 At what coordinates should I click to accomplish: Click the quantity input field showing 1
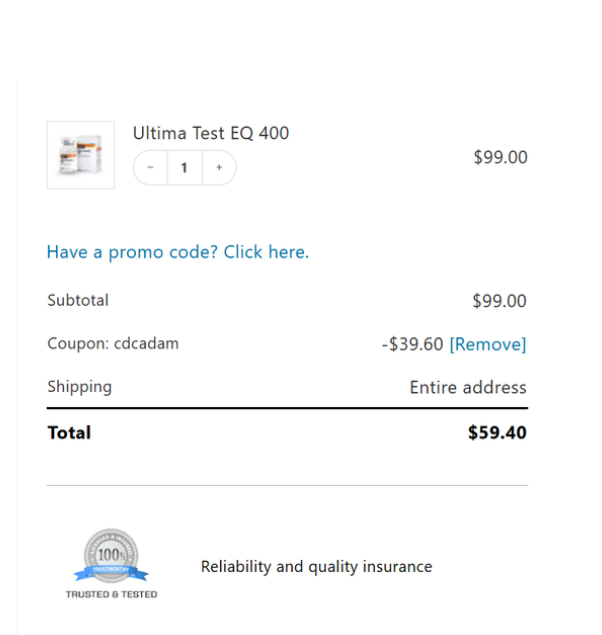pyautogui.click(x=184, y=168)
